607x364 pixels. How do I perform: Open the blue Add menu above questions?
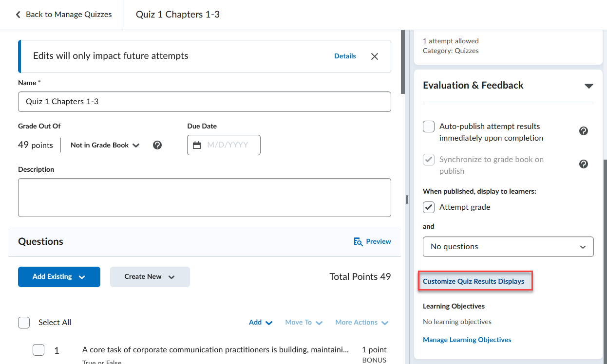pos(260,322)
